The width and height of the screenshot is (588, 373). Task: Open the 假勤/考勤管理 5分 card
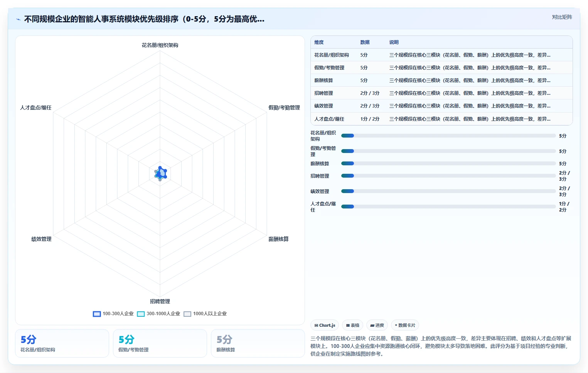pyautogui.click(x=160, y=343)
